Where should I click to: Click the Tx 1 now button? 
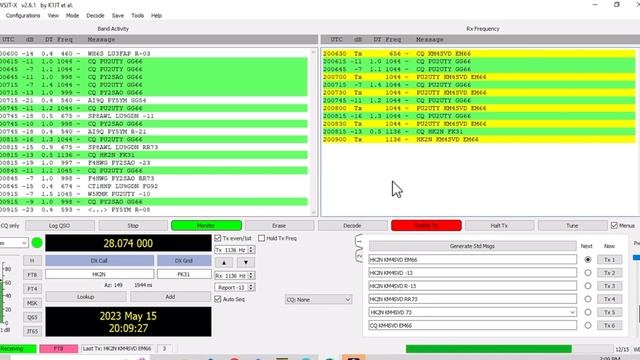(x=609, y=260)
